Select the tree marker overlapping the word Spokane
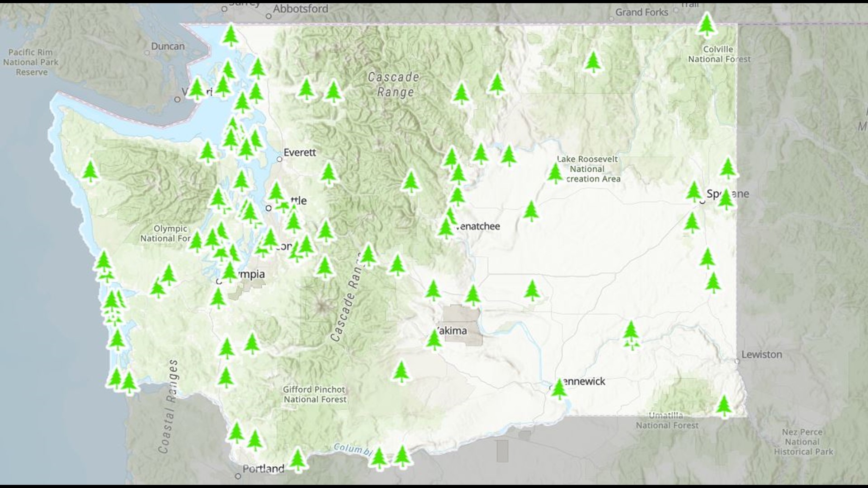 726,199
